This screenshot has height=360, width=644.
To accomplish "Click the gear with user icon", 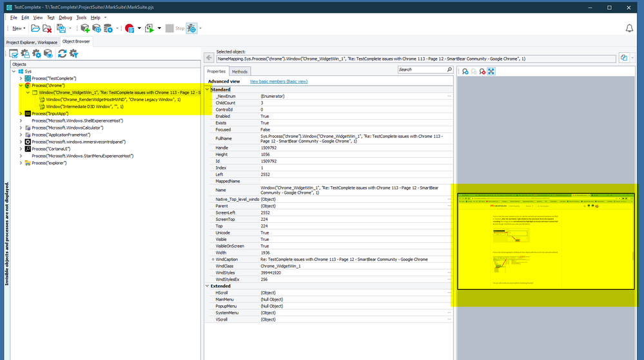I will point(26,53).
